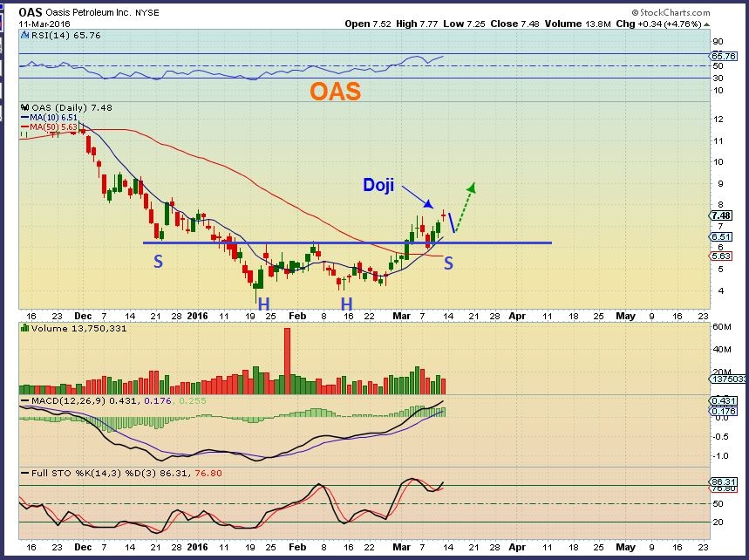749x560 pixels.
Task: Click the MA(50) 5.63 legend text
Action: click(x=53, y=127)
